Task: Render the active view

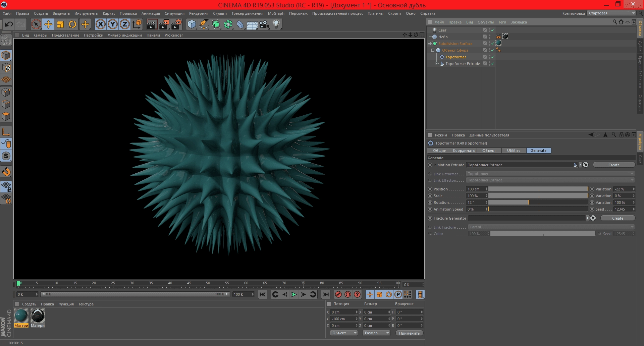Action: click(x=152, y=24)
